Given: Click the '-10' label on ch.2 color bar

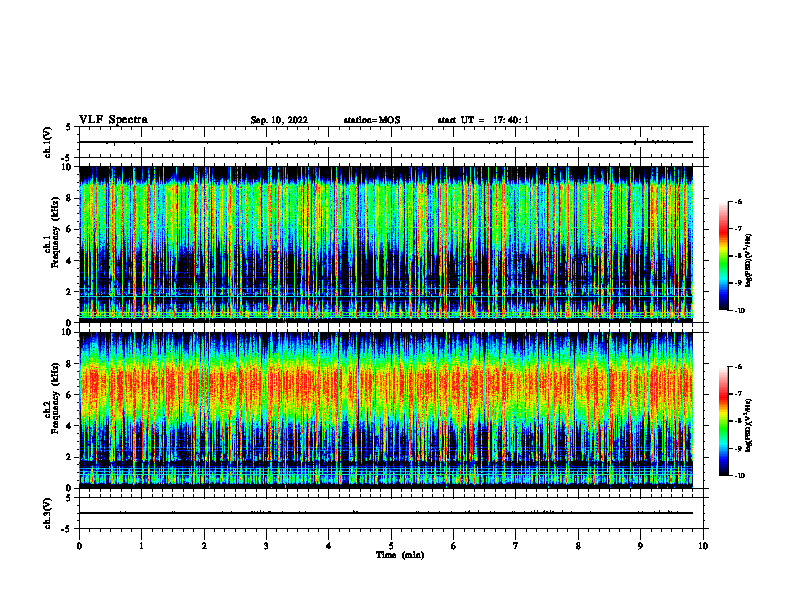Looking at the screenshot, I should [x=739, y=476].
